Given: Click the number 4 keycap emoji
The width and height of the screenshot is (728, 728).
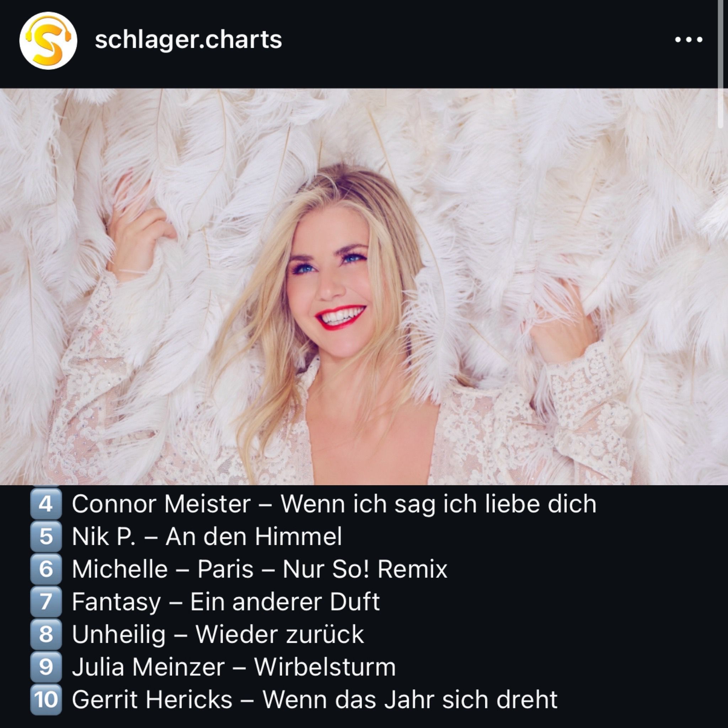Looking at the screenshot, I should point(45,503).
